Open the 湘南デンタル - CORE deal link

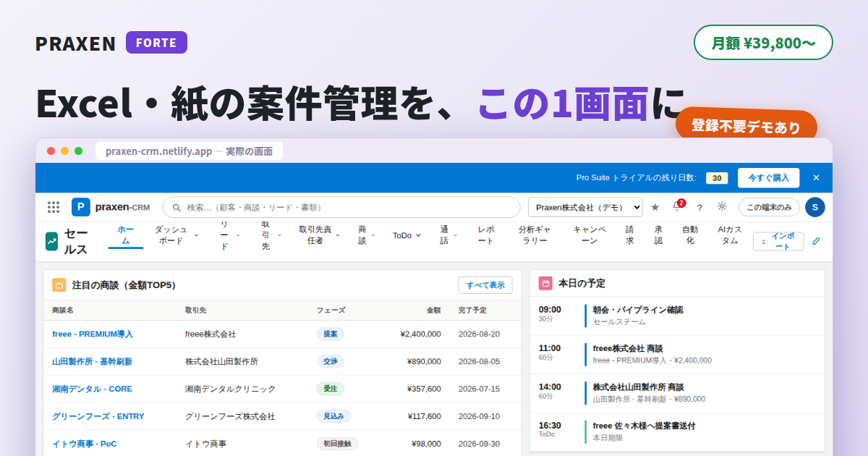tap(92, 389)
